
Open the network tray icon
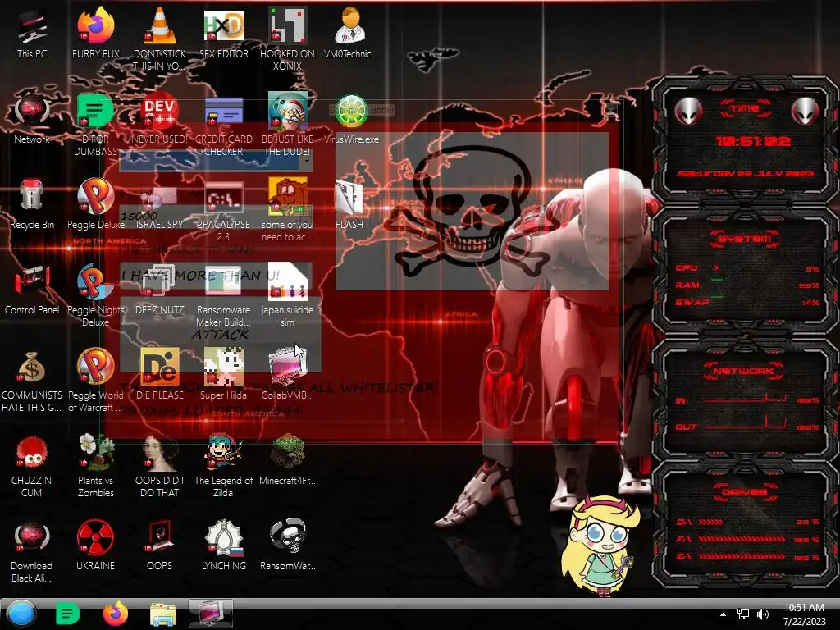coord(743,614)
